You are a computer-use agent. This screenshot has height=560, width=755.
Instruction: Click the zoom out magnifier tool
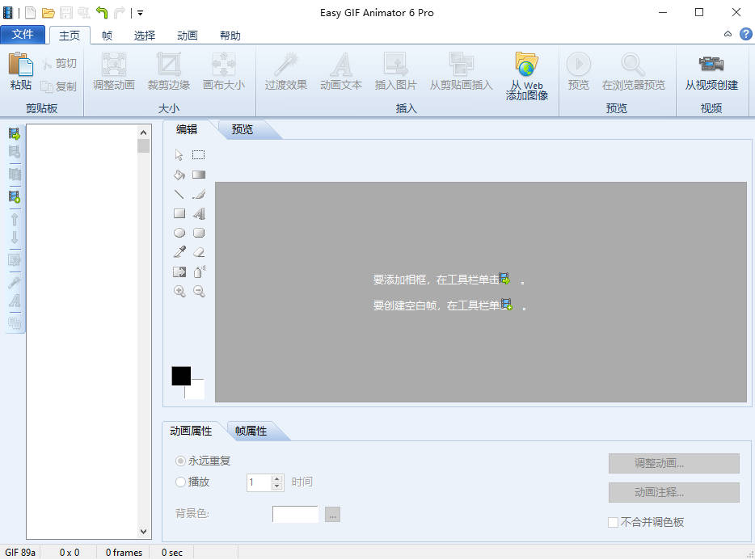click(199, 292)
